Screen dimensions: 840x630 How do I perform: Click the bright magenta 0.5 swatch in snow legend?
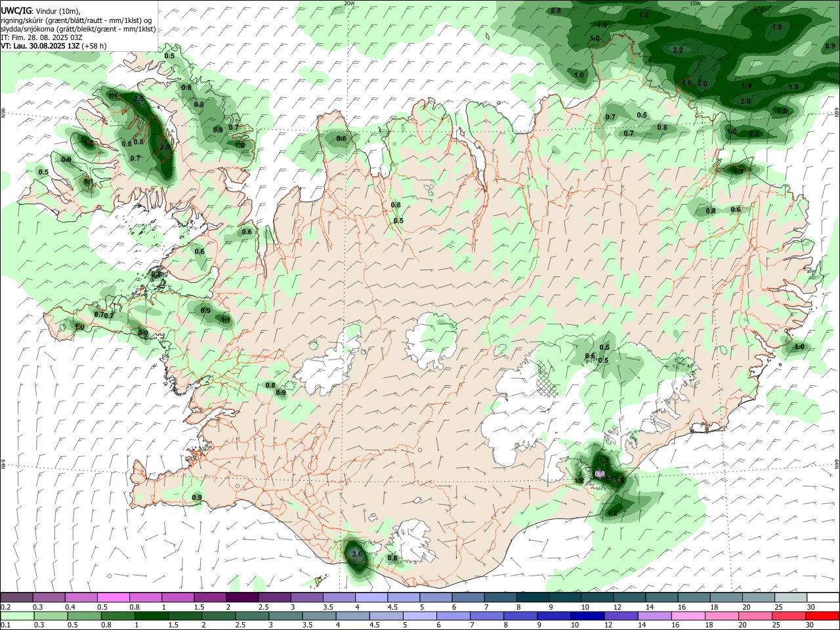click(113, 598)
